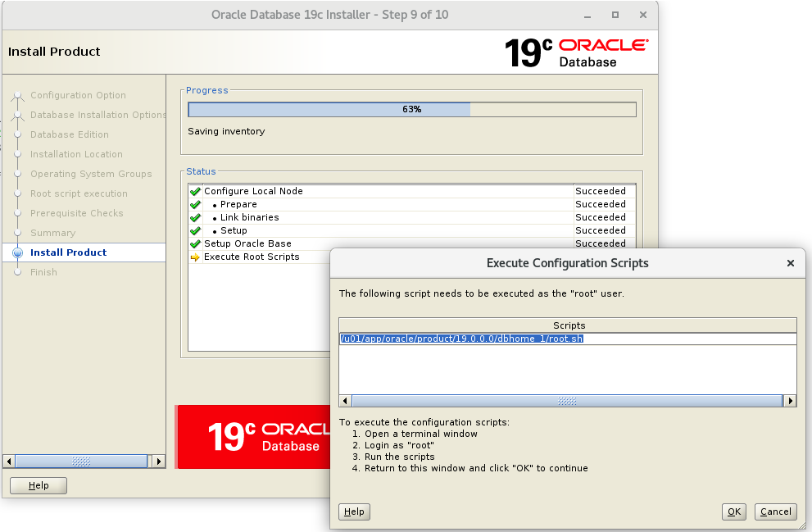
Task: Click yellow arrow icon beside Execute Root Scripts
Action: point(195,257)
